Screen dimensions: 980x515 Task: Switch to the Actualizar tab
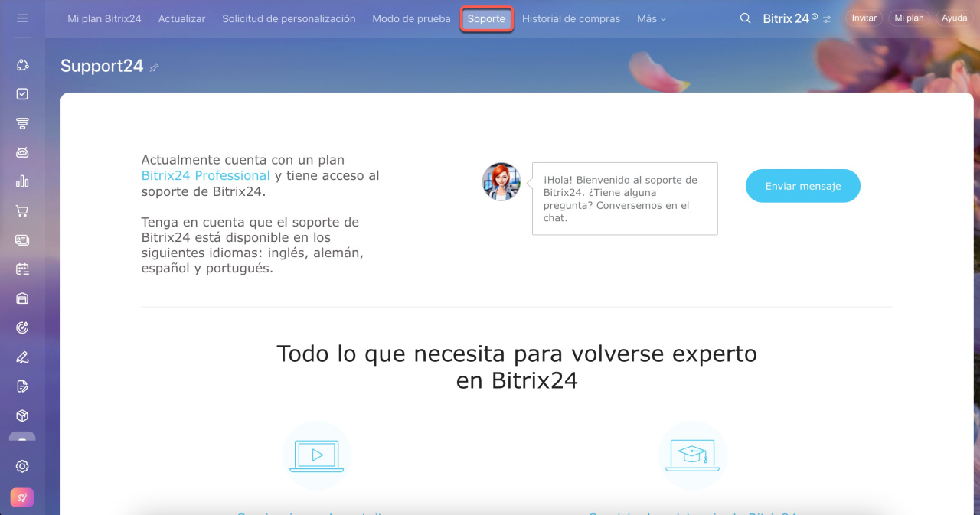click(x=181, y=18)
